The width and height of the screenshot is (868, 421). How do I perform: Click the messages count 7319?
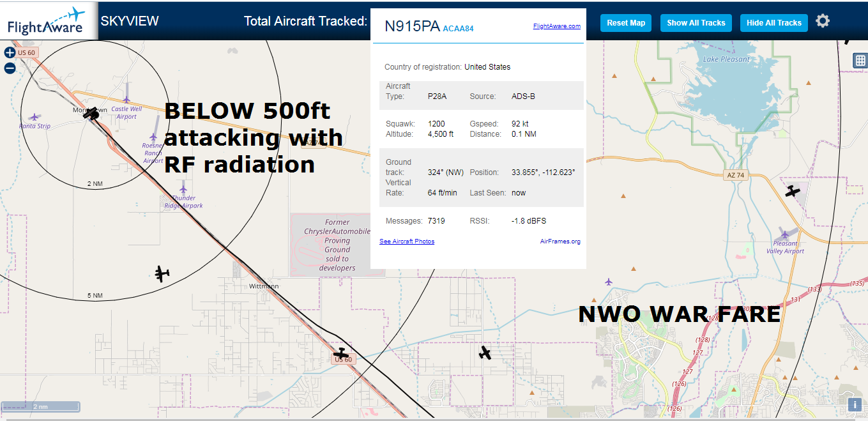[436, 221]
